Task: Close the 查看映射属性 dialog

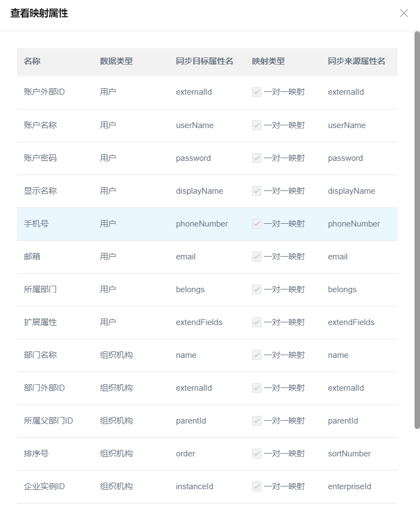Action: [x=404, y=13]
